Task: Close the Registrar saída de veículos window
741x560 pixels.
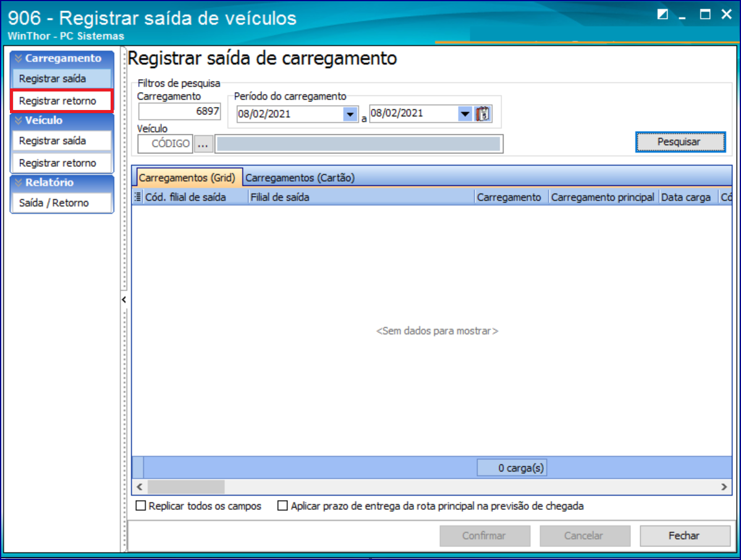Action: [727, 15]
